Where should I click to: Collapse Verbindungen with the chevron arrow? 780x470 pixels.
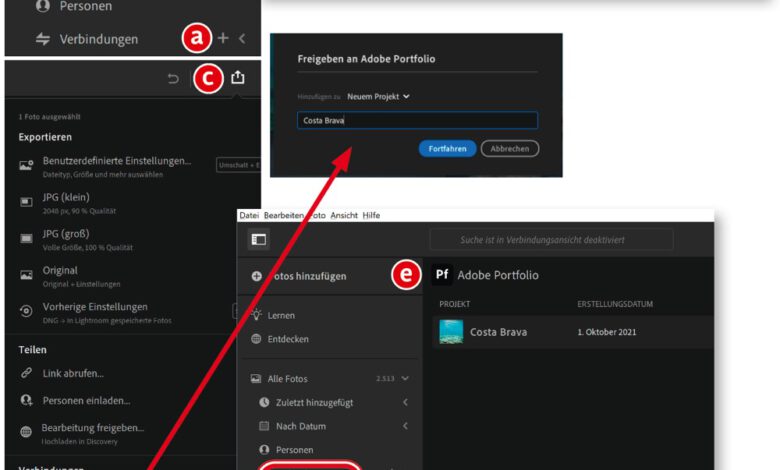242,38
